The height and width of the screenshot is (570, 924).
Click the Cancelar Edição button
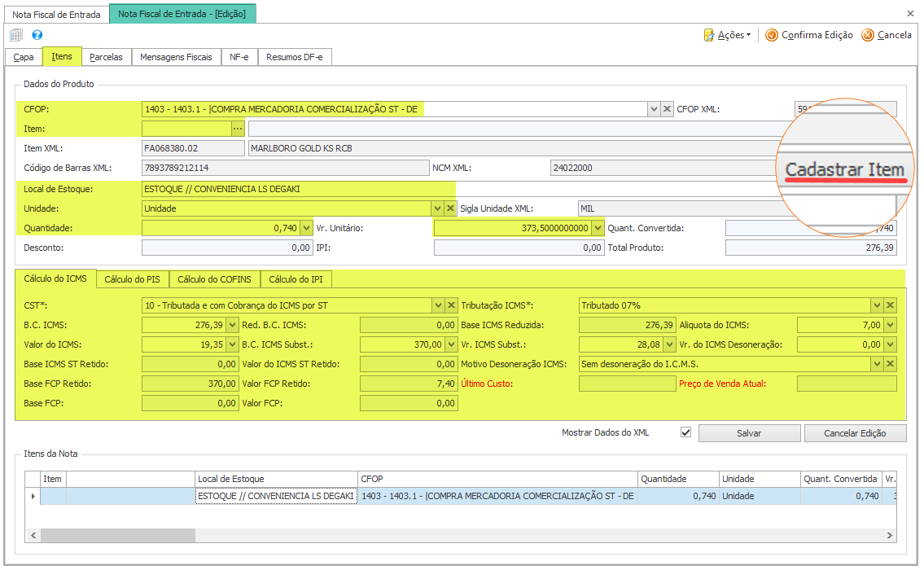[853, 433]
